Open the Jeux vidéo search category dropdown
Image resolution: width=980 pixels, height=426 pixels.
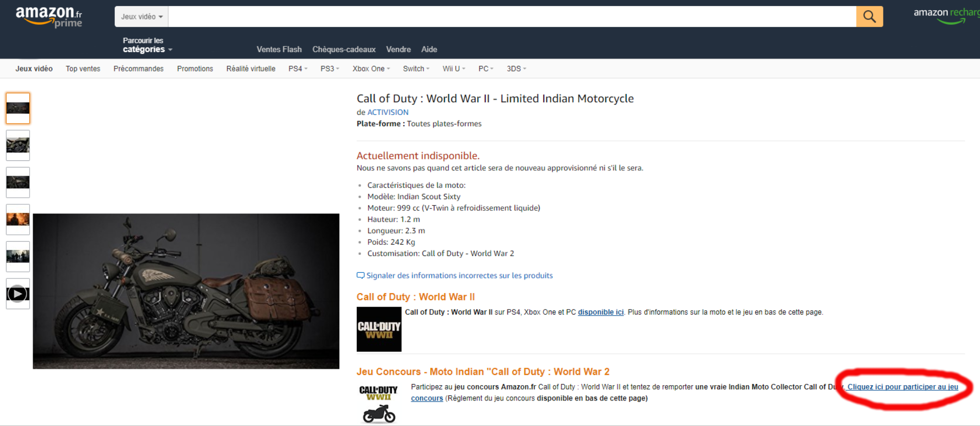click(x=141, y=16)
